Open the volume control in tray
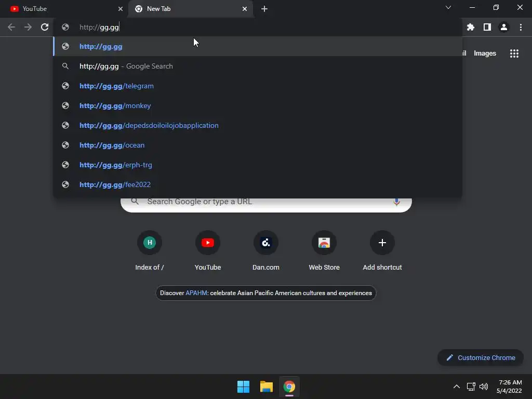 (484, 387)
